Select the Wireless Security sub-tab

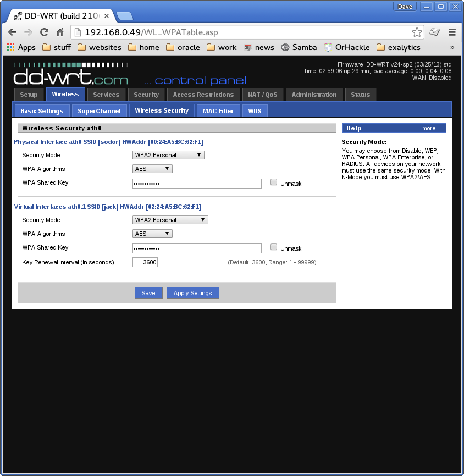point(162,110)
